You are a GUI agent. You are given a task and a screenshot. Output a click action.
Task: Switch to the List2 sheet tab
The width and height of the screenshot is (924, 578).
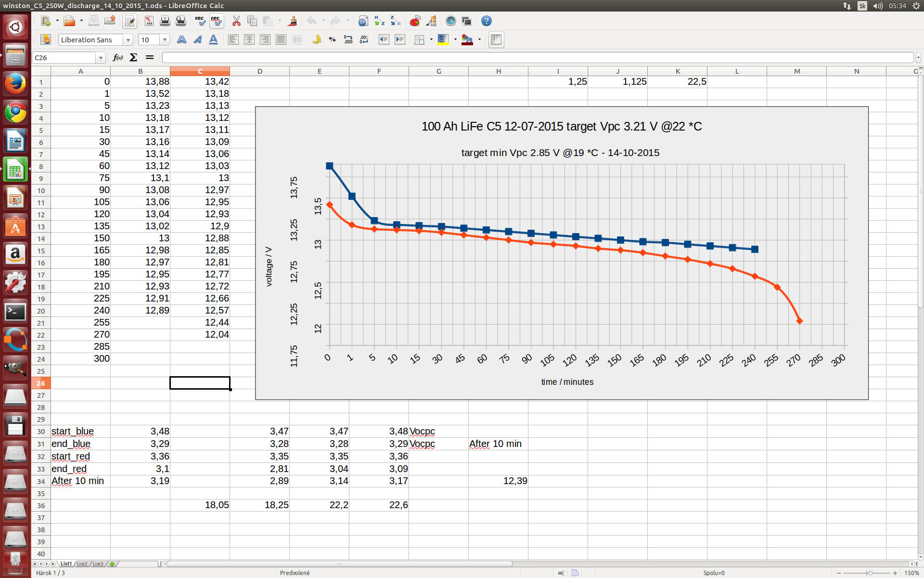(x=82, y=564)
